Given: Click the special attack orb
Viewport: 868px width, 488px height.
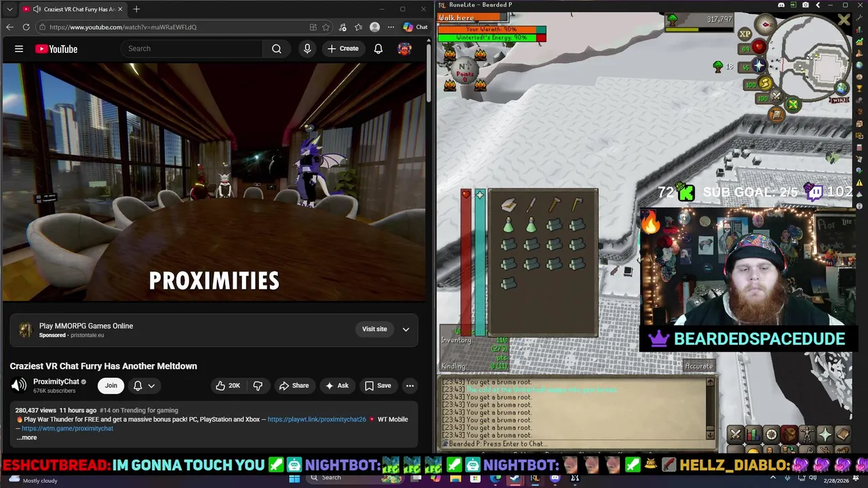Looking at the screenshot, I should coord(777,96).
